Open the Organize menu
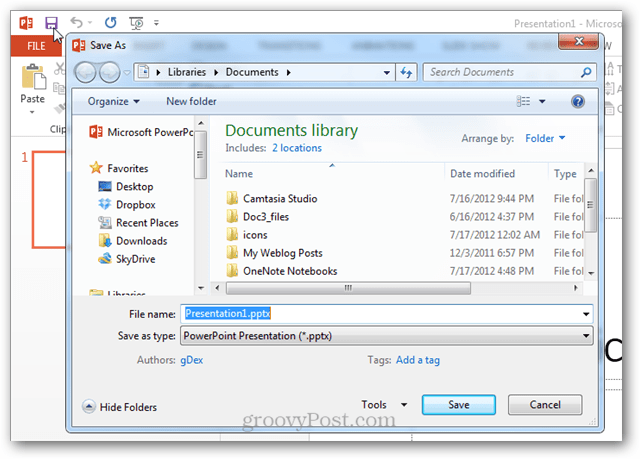The image size is (640, 459). tap(113, 101)
